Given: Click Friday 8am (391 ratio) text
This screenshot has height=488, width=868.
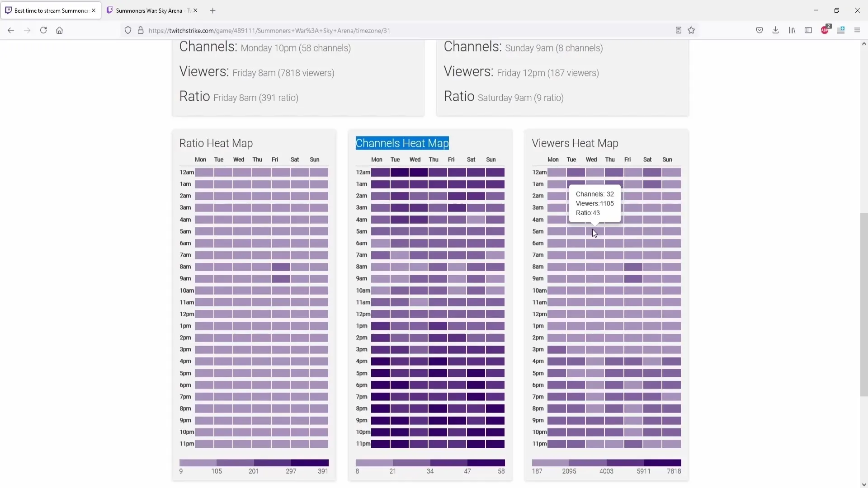Looking at the screenshot, I should coord(256,98).
